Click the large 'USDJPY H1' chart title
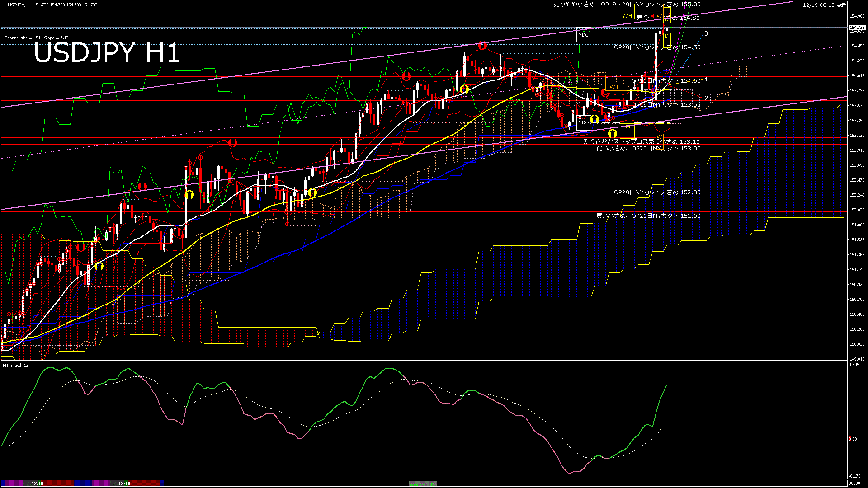Viewport: 868px width, 488px height. click(107, 53)
